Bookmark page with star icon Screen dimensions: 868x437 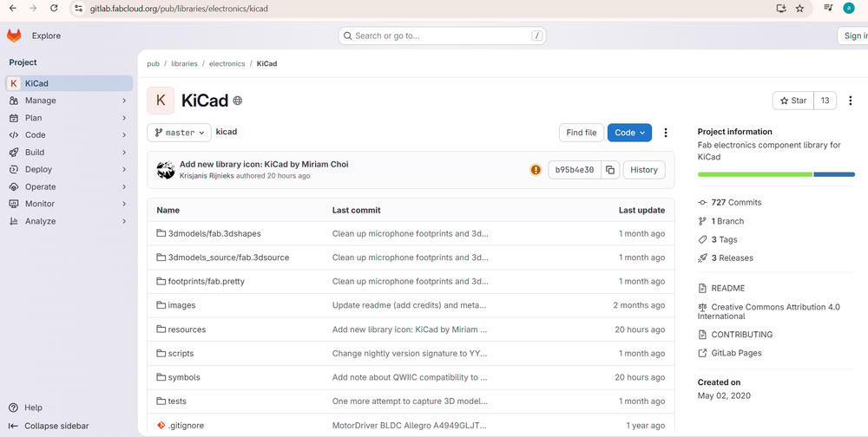[x=799, y=8]
